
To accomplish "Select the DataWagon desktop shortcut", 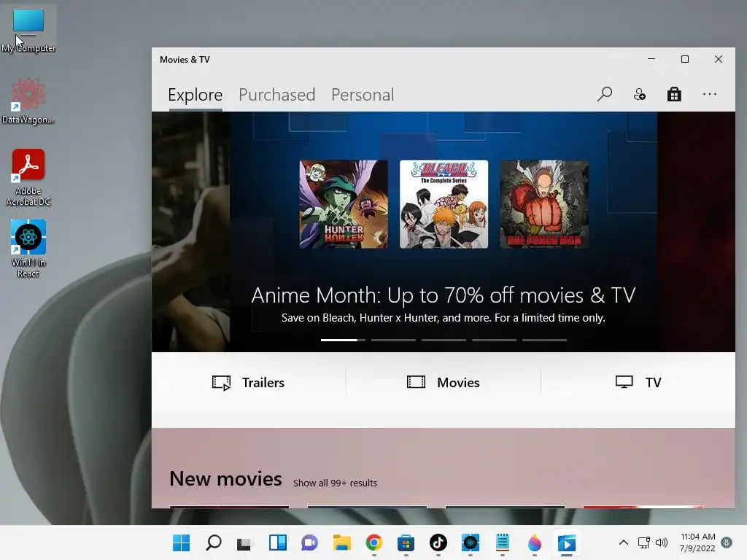I will tap(28, 101).
